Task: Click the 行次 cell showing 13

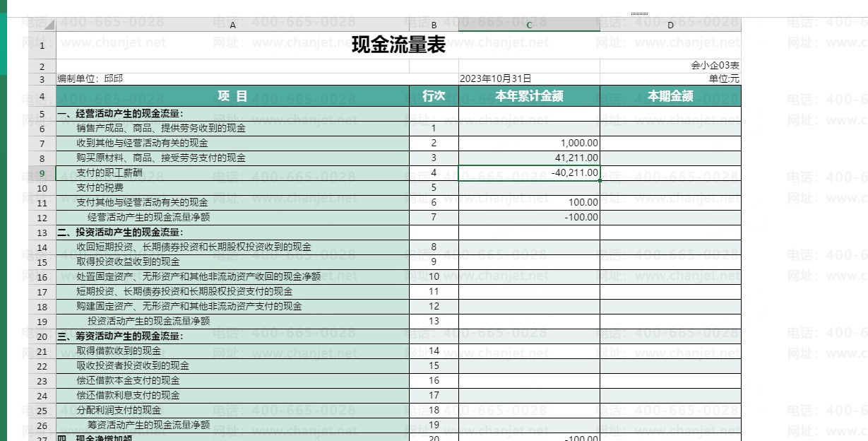Action: [x=434, y=321]
